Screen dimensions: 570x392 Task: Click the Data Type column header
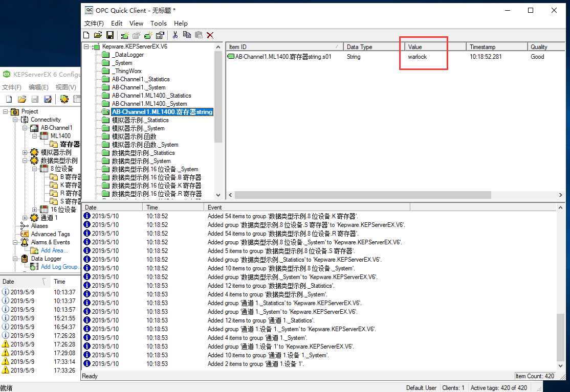click(x=374, y=47)
